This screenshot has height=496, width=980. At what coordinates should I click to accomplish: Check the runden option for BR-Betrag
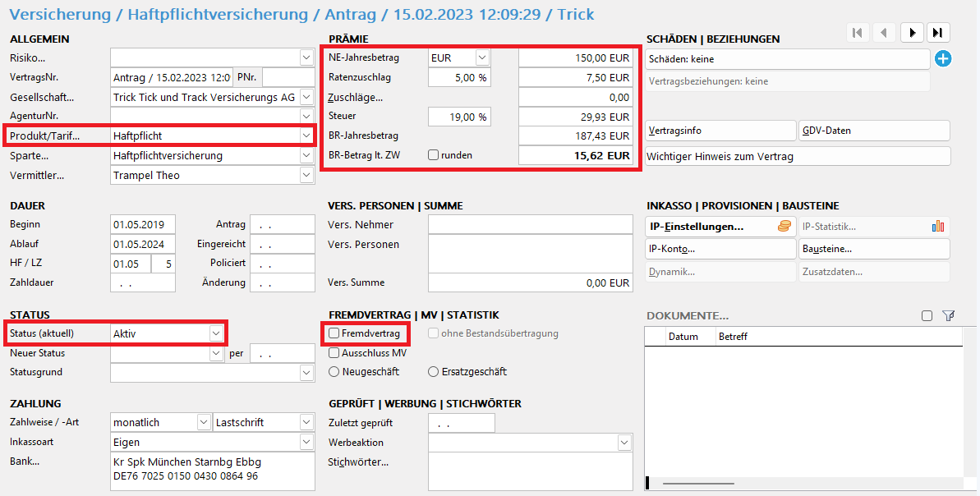click(x=433, y=155)
